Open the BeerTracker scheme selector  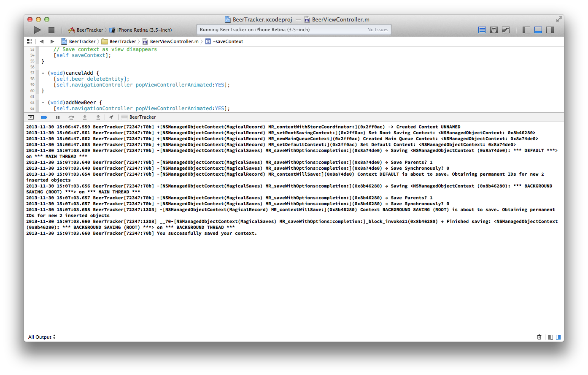coord(86,30)
